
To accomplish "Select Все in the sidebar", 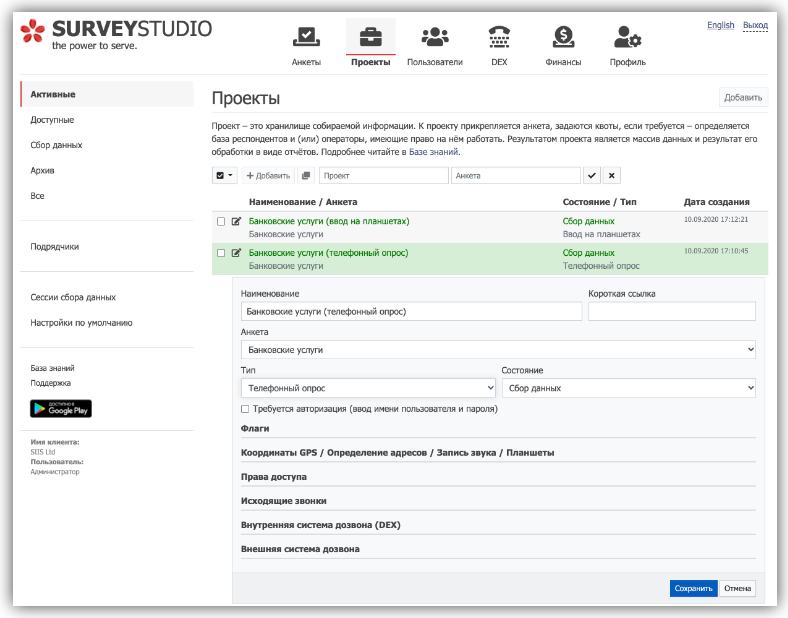I will tap(37, 195).
